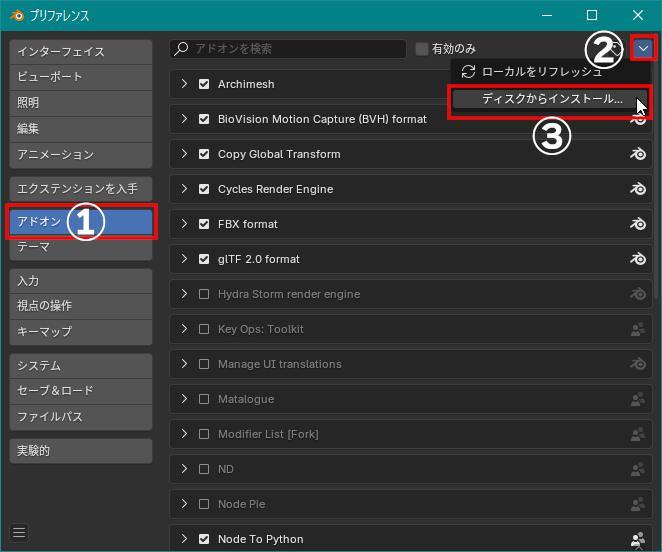This screenshot has width=662, height=552.
Task: Click Blender icon on Hydra Storm render engine row
Action: point(638,294)
